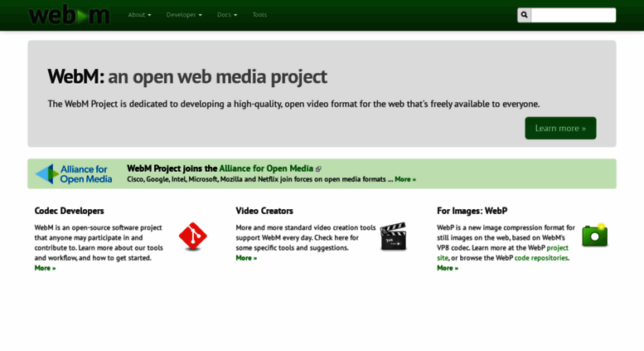
Task: Open the Docs dropdown menu
Action: pyautogui.click(x=227, y=15)
